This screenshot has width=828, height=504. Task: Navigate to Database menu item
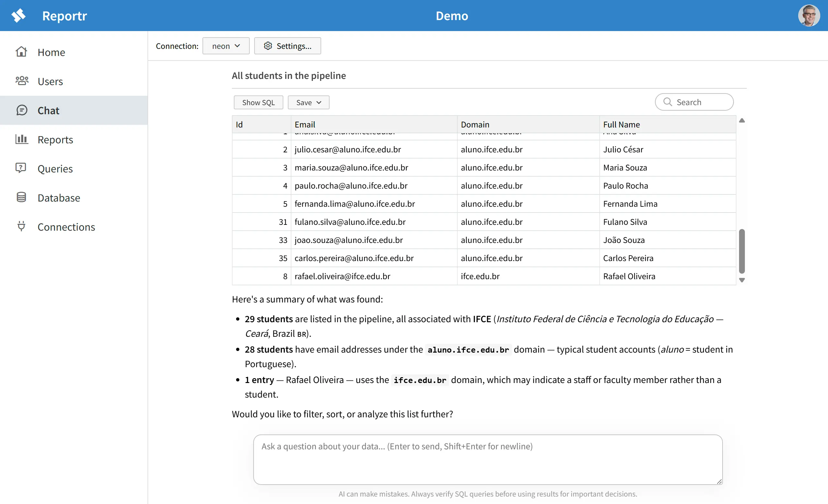coord(59,198)
